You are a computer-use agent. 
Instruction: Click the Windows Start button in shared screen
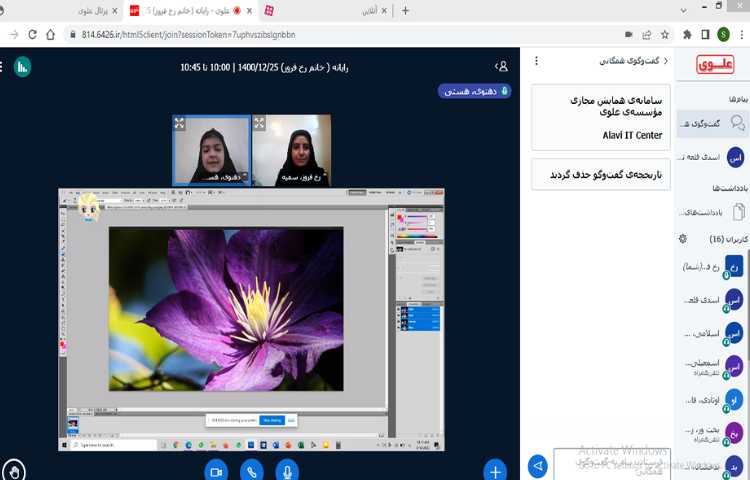pos(64,445)
